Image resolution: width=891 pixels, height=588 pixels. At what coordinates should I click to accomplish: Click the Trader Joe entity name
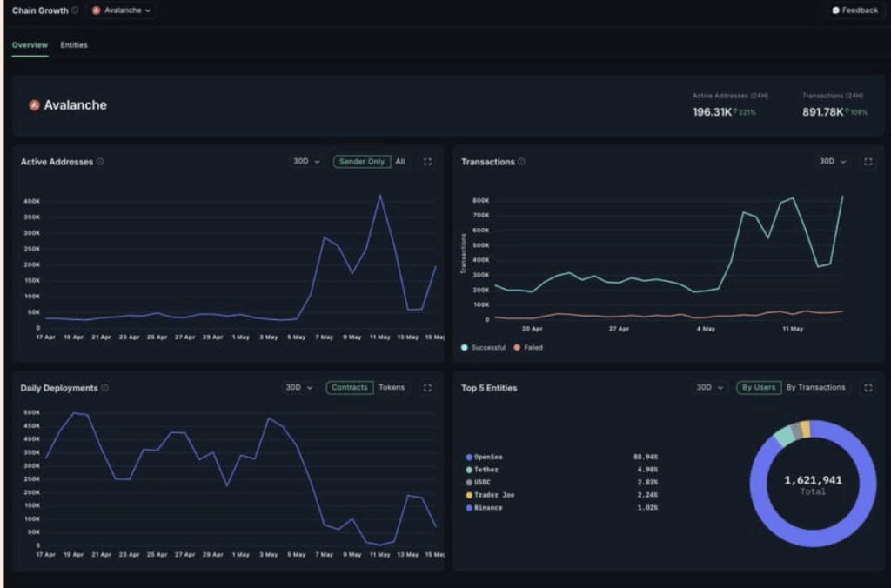494,495
